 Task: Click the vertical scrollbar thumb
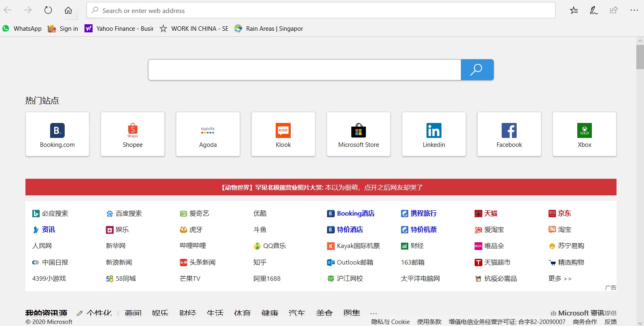pos(640,57)
